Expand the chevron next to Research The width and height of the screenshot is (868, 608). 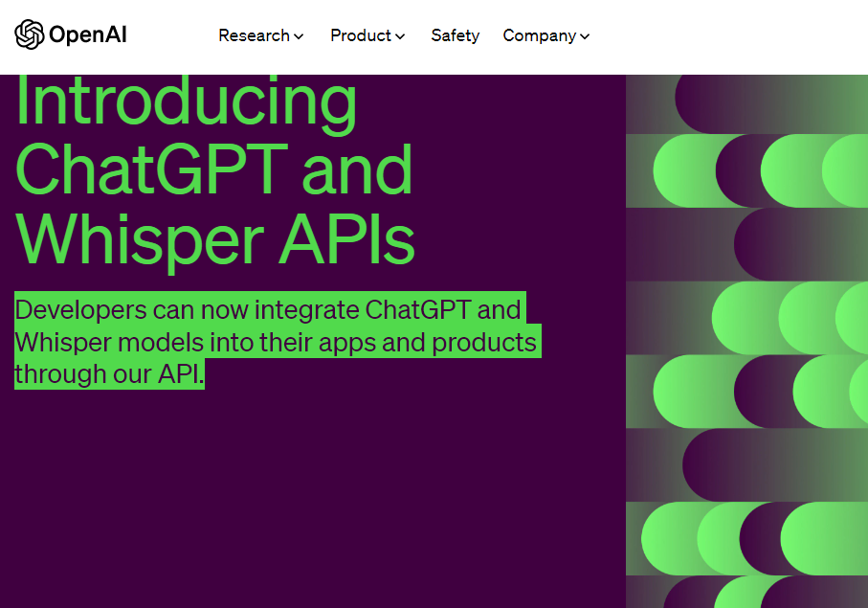click(299, 36)
